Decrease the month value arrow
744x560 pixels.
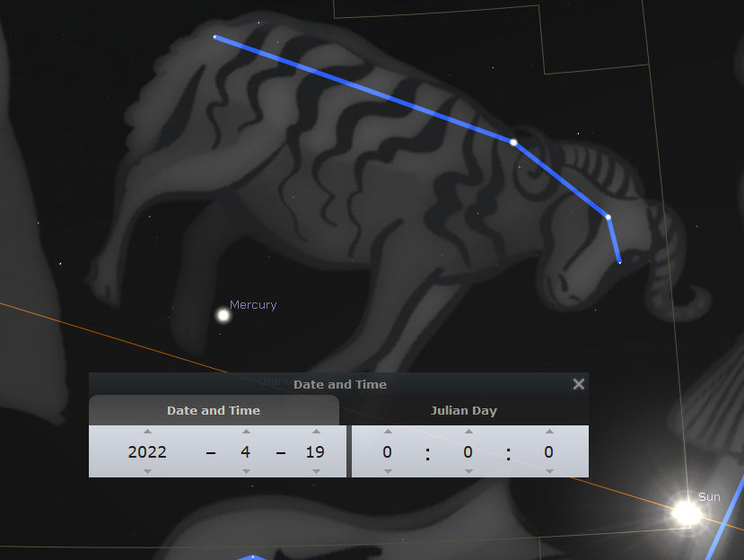click(246, 471)
